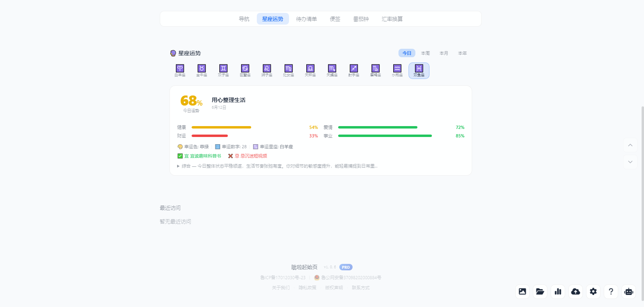Click the 健康 yellow progress bar
This screenshot has width=644, height=307.
click(221, 127)
